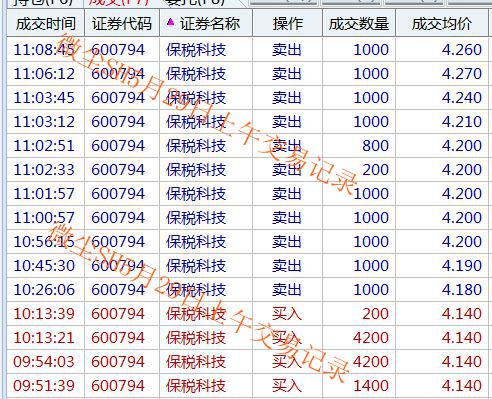Select the 11:02:51 row with 800 shares

coord(247,146)
